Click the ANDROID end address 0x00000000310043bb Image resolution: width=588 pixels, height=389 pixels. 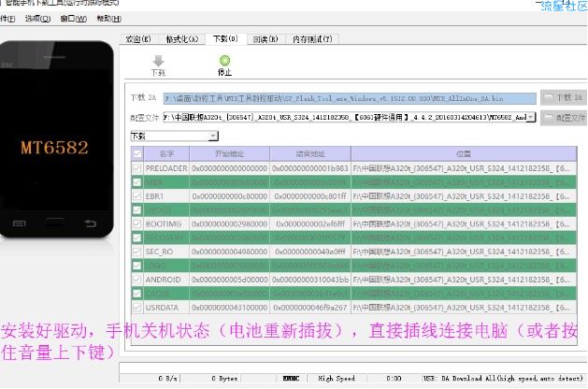tap(310, 280)
